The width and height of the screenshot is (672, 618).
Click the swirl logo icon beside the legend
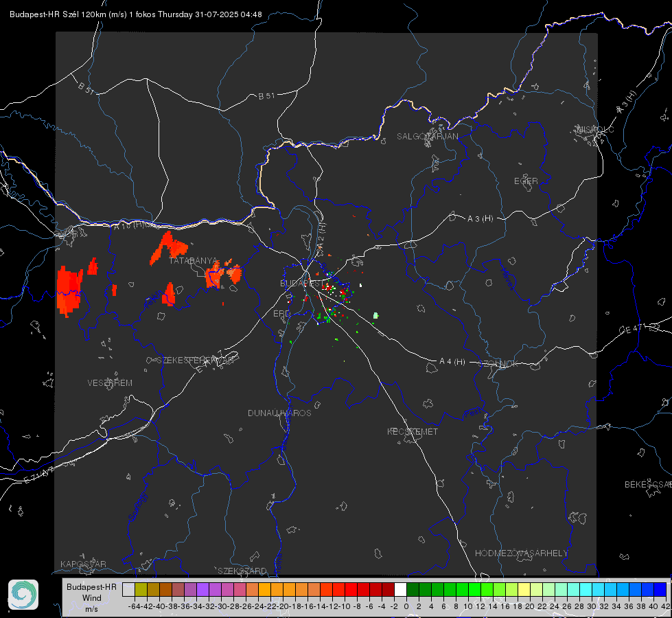[x=23, y=595]
